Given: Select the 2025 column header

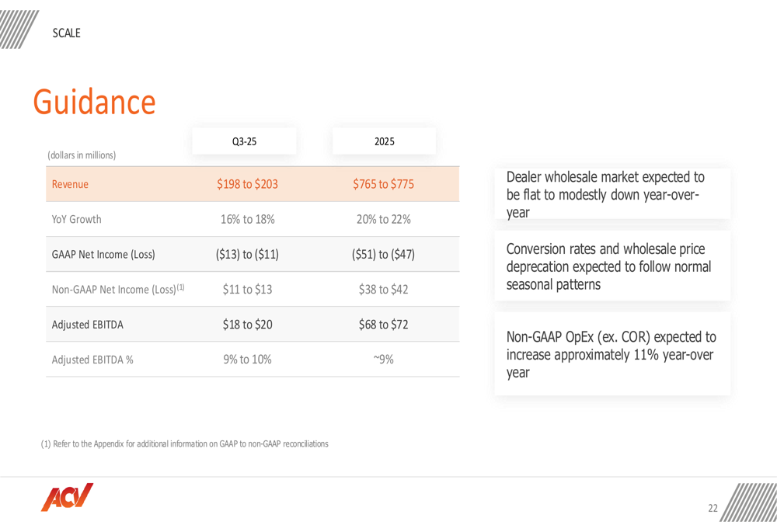Looking at the screenshot, I should [x=384, y=141].
